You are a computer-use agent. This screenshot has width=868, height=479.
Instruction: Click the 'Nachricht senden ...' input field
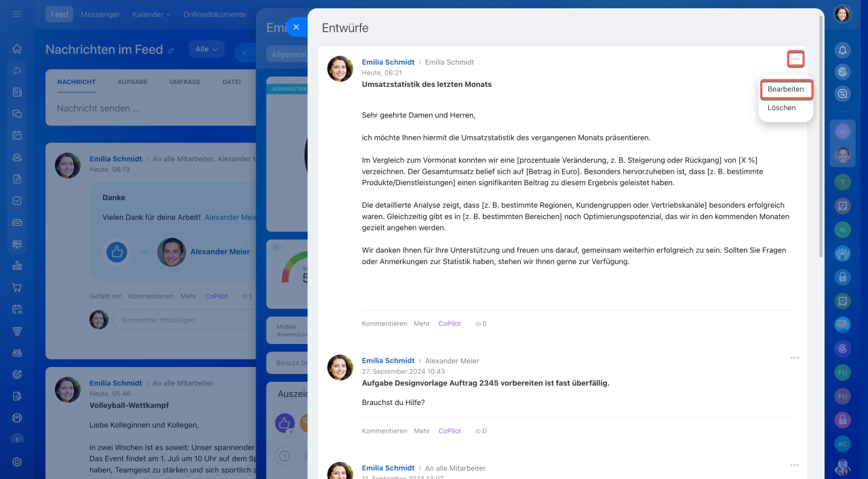pos(151,109)
